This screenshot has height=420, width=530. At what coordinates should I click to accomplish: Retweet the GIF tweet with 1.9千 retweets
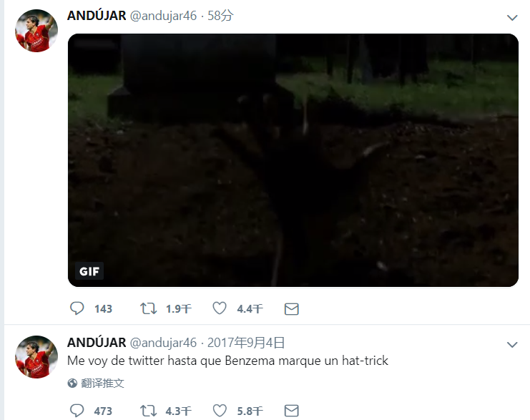coord(148,308)
